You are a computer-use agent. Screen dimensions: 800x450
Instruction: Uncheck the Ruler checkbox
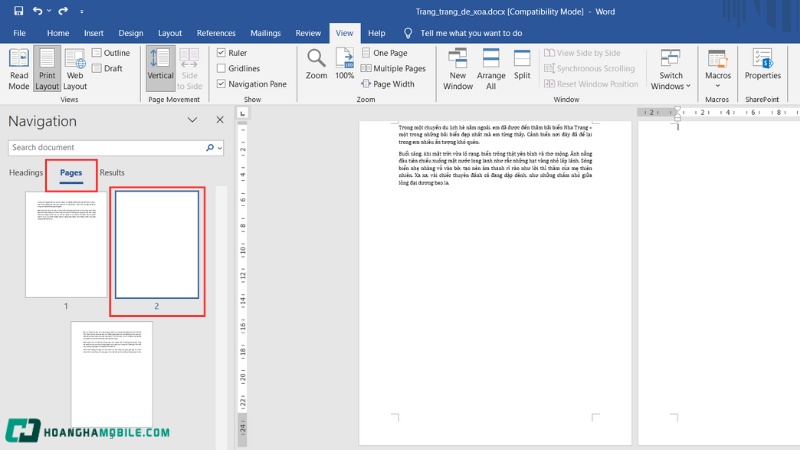(221, 52)
